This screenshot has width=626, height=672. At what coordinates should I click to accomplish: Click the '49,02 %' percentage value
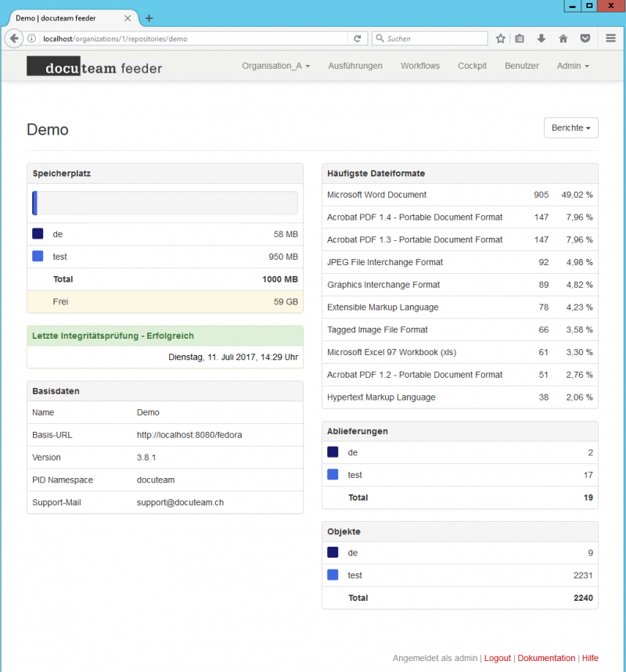577,195
